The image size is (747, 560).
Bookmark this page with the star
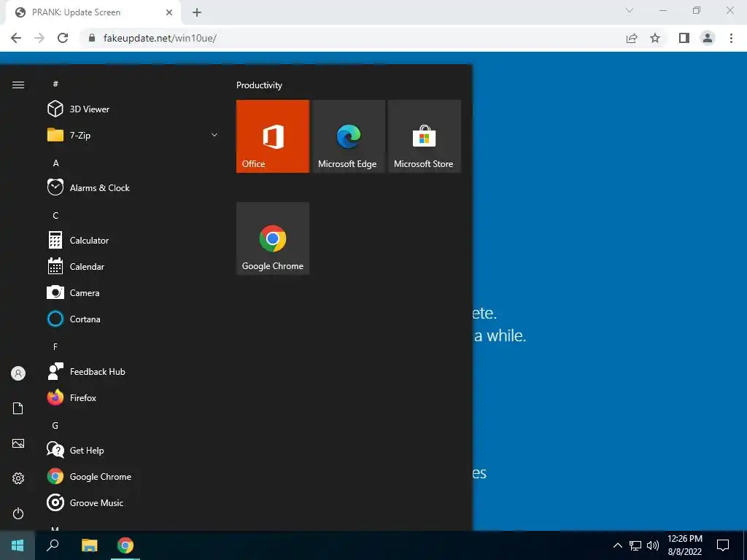point(655,38)
